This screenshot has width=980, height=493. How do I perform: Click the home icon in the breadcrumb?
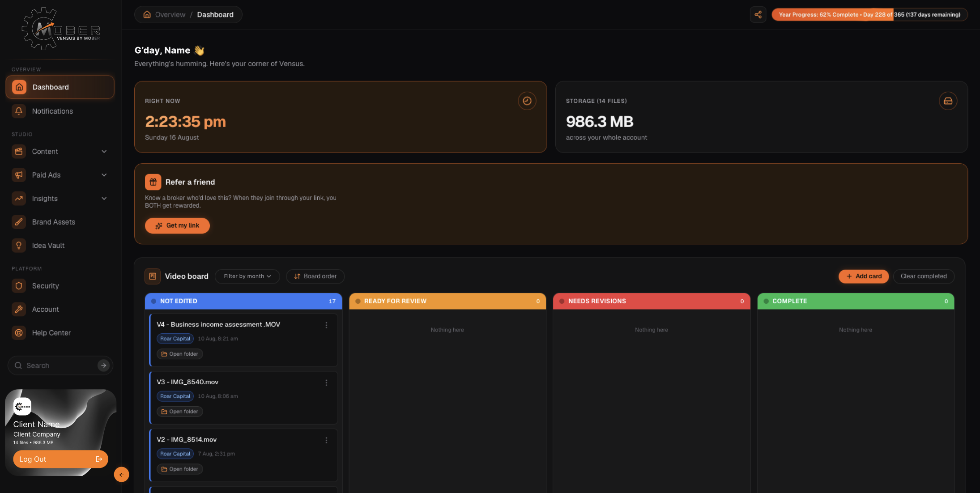click(147, 15)
